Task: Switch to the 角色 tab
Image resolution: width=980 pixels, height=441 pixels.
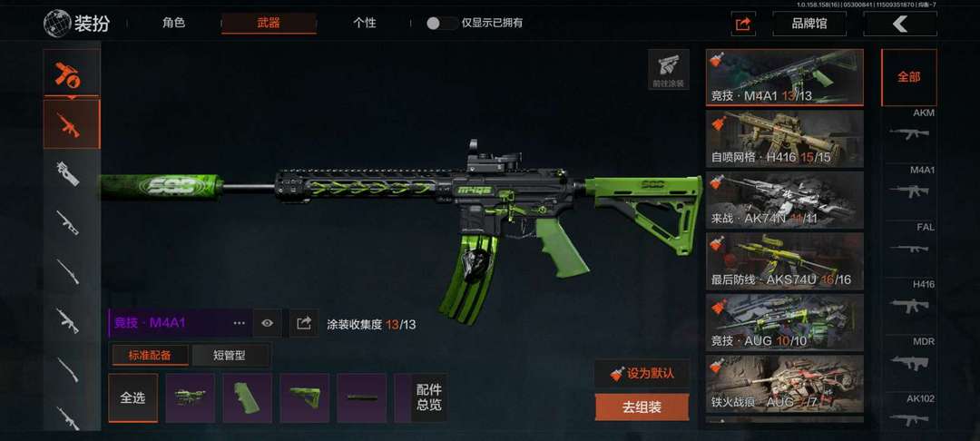Action: coord(173,23)
